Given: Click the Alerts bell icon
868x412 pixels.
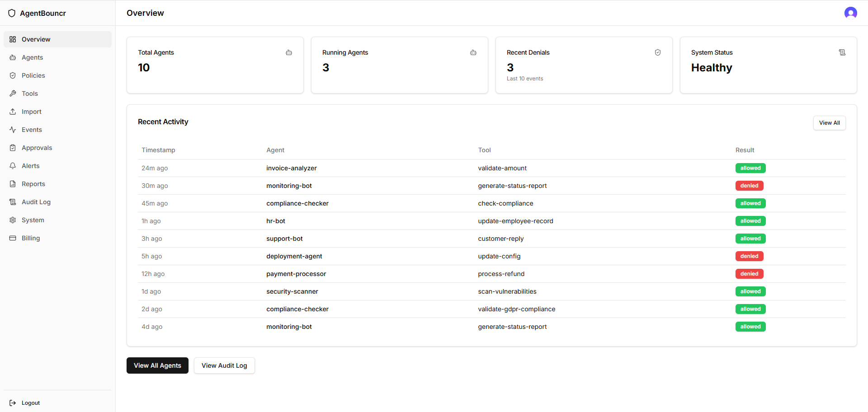Looking at the screenshot, I should (13, 166).
